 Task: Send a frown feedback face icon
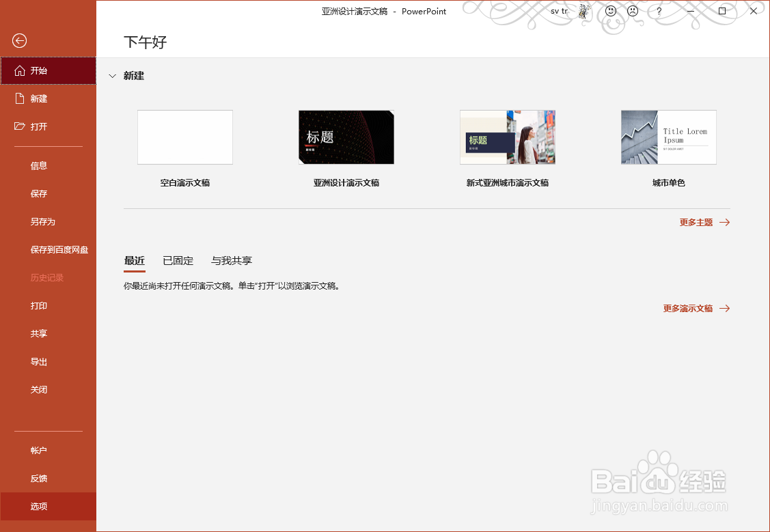click(x=633, y=11)
